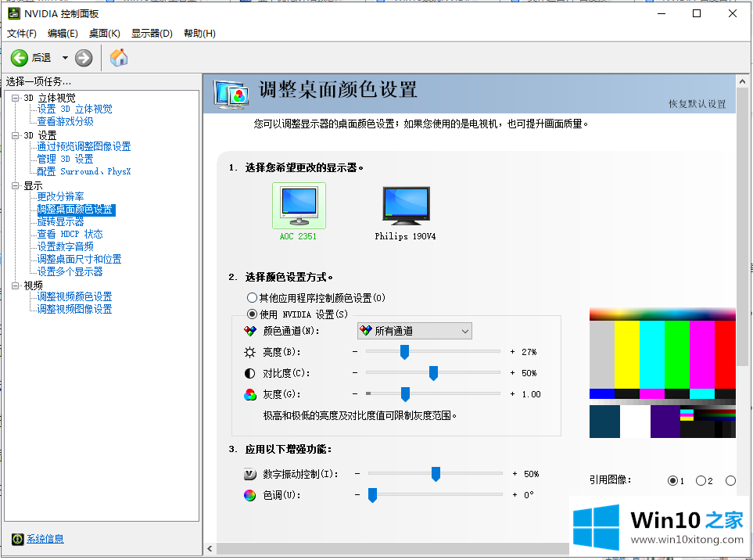Viewport: 753px width, 560px height.
Task: Open 设置 3D 立体视觉 task
Action: click(x=74, y=109)
